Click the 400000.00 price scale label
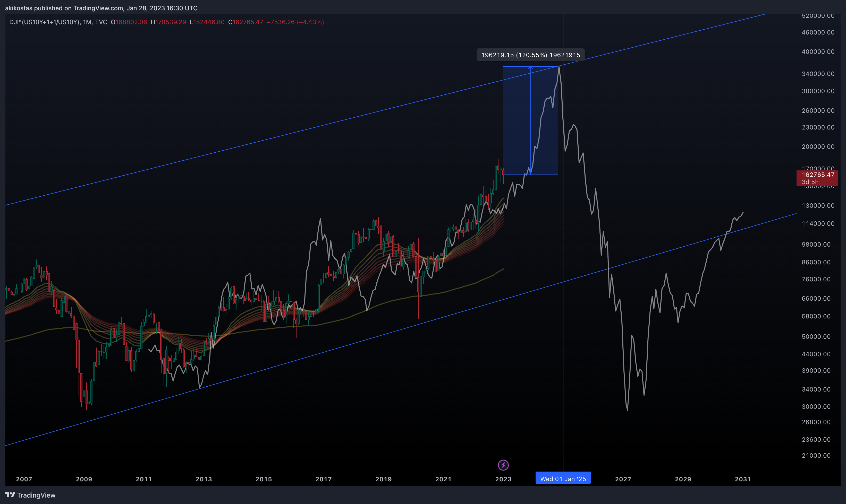 tap(818, 52)
